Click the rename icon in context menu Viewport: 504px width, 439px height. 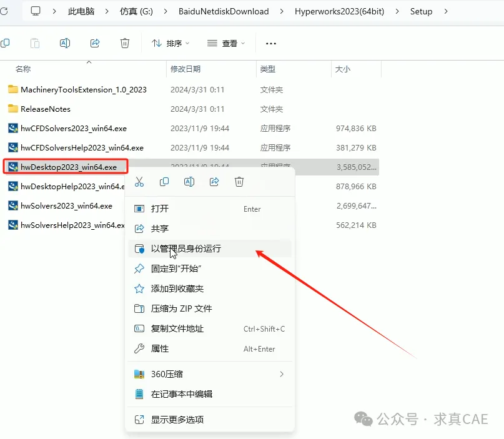[189, 182]
